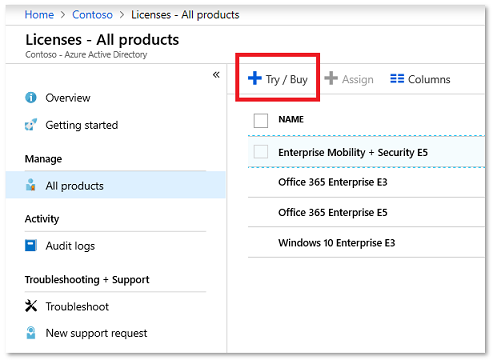Click the Columns grid icon
The width and height of the screenshot is (493, 364).
[x=397, y=79]
